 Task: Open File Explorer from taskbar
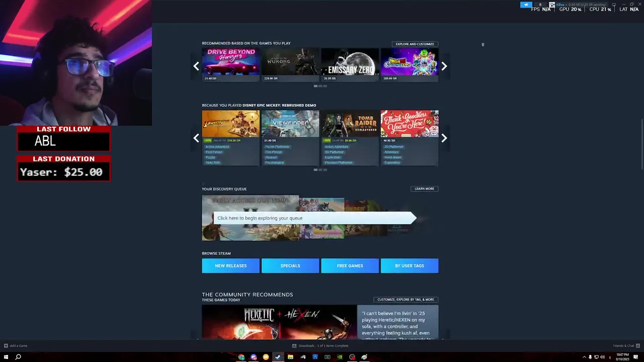point(290,357)
